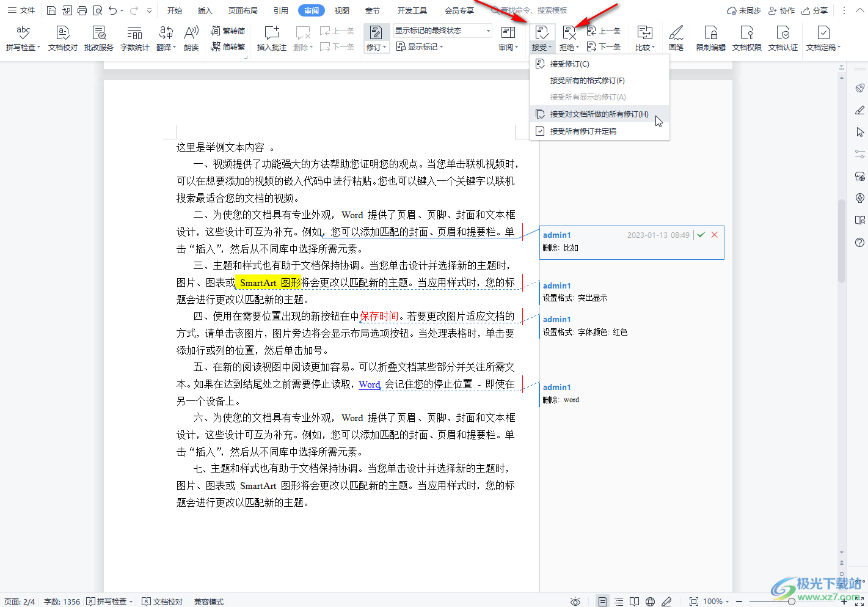
Task: Select the Ink pen (画笔) tool
Action: click(x=676, y=39)
